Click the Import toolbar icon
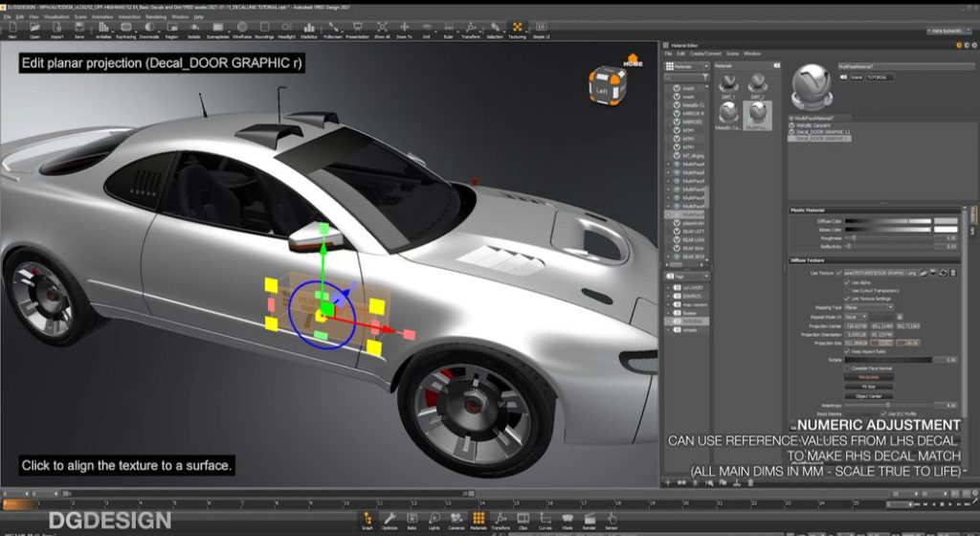The width and height of the screenshot is (980, 536). [56, 30]
